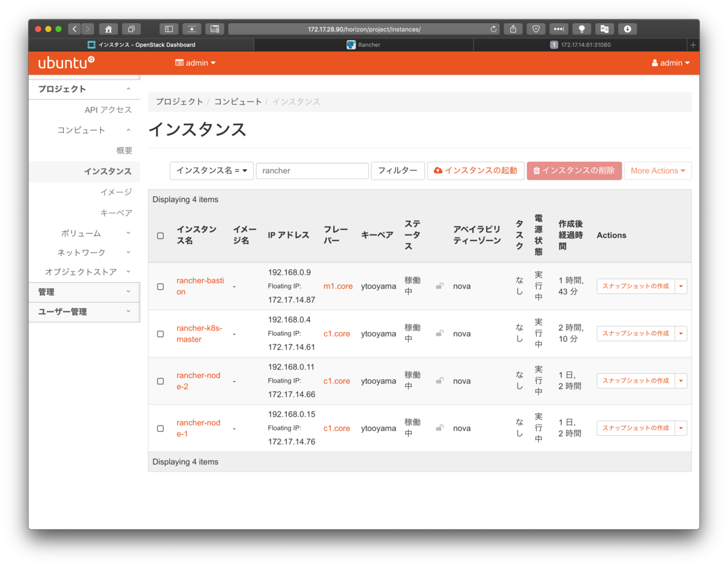
Task: Focus the filter text field containing rancher
Action: 312,171
